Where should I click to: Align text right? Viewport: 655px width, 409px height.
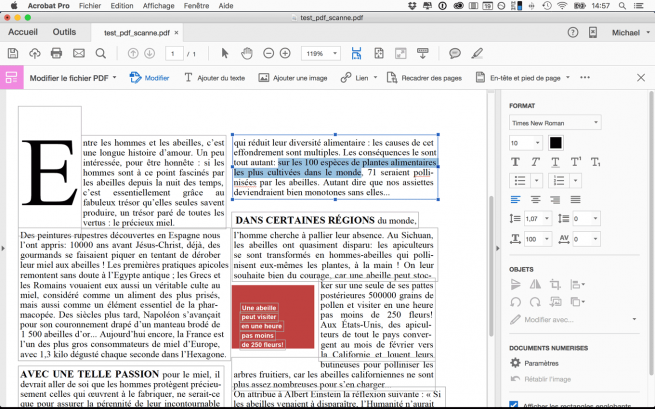[x=555, y=200]
